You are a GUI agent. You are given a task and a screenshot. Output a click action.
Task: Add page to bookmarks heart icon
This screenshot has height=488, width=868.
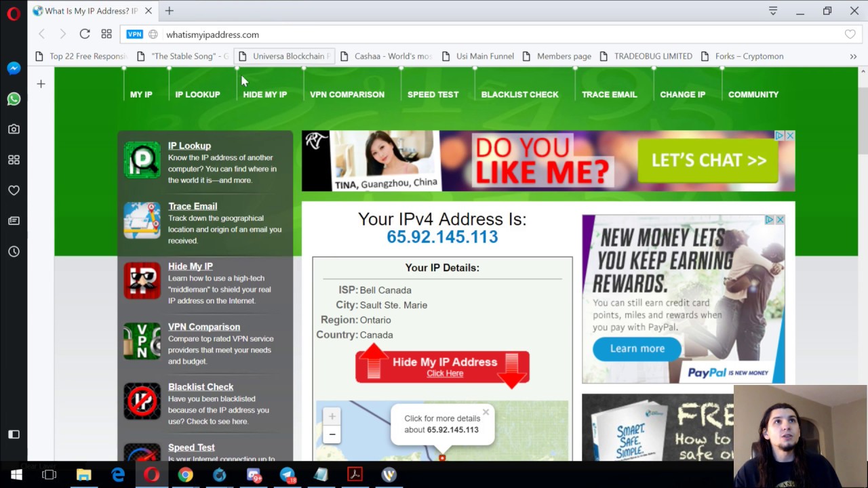tap(850, 35)
